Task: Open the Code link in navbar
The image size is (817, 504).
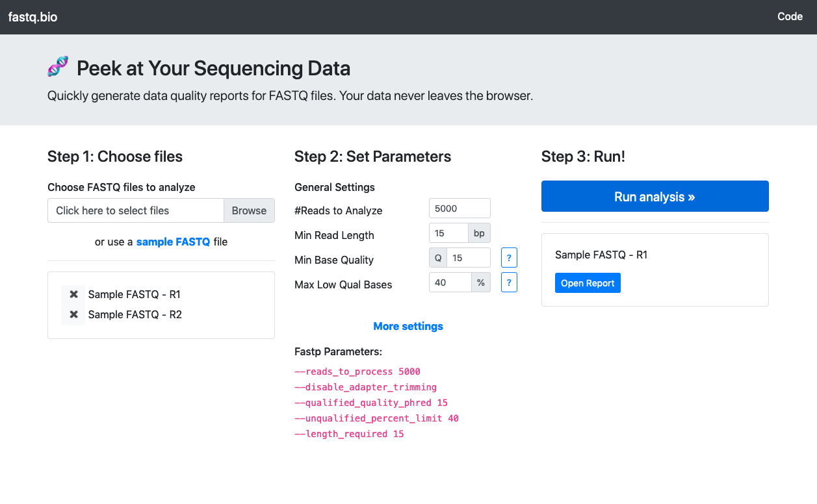Action: click(x=790, y=17)
